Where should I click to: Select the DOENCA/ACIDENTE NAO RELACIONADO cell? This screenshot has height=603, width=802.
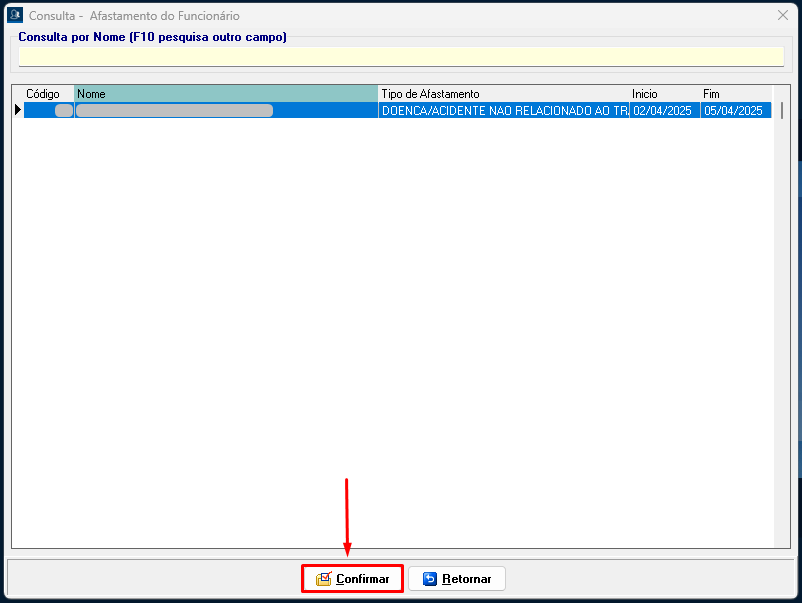pos(503,111)
